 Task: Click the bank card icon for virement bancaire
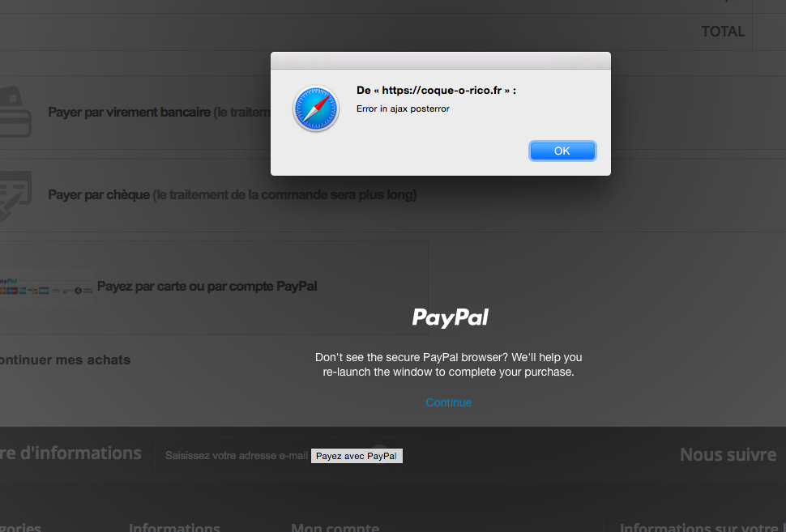pos(15,113)
